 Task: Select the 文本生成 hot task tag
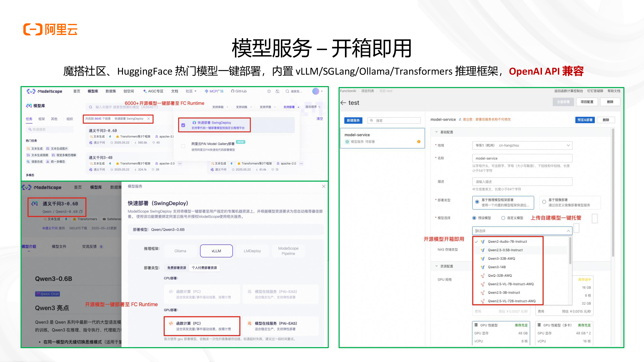coord(34,148)
